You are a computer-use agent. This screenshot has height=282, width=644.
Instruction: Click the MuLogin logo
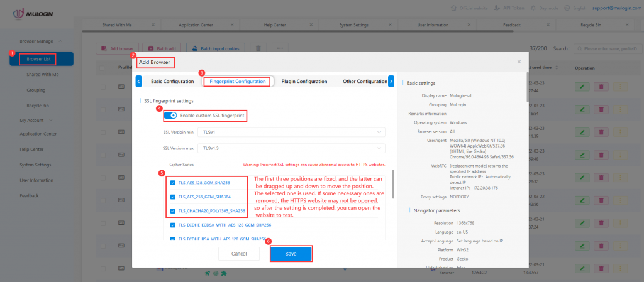35,14
